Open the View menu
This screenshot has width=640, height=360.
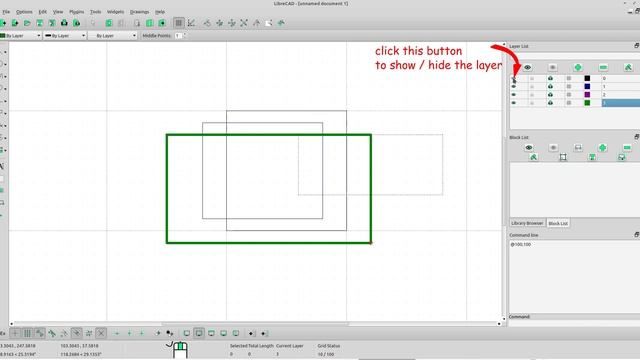pos(58,12)
